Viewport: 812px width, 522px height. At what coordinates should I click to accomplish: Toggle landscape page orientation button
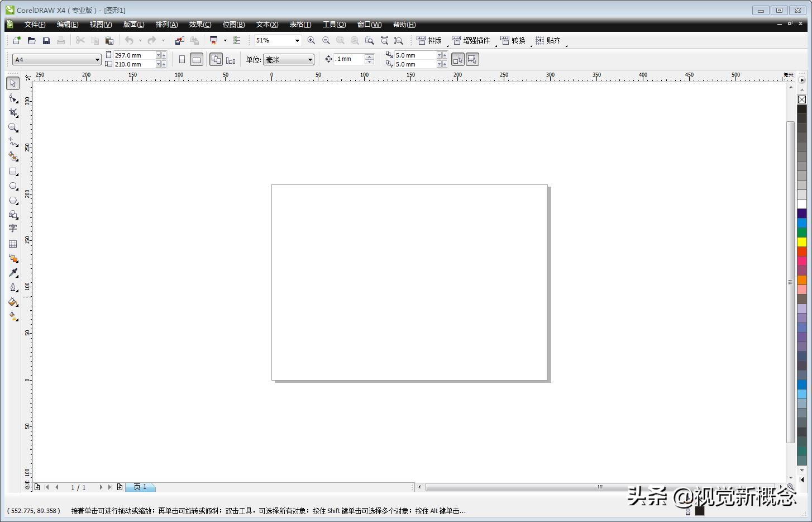[x=197, y=59]
